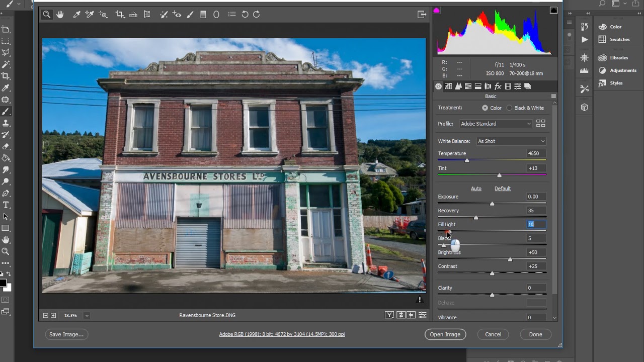The image size is (644, 362).
Task: Click the Tint slider handle
Action: [x=499, y=175]
